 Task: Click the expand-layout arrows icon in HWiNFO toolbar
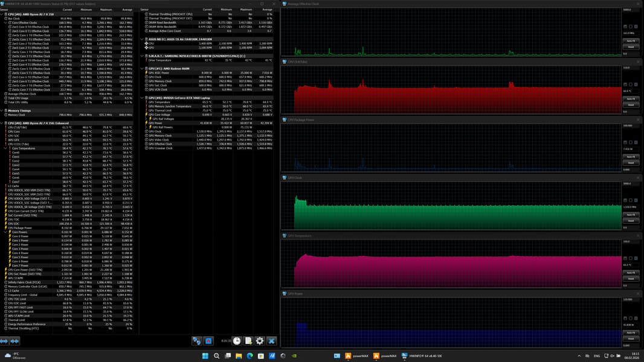pyautogui.click(x=4, y=341)
